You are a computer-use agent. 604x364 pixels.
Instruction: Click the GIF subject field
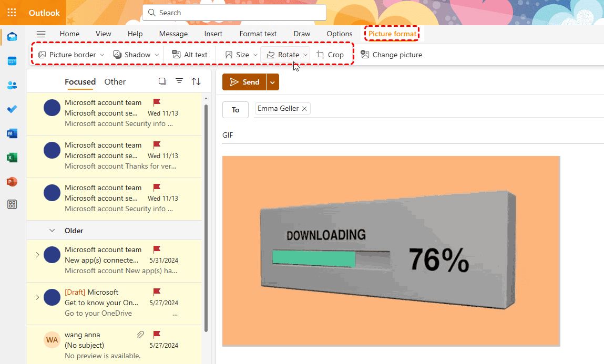[x=413, y=135]
